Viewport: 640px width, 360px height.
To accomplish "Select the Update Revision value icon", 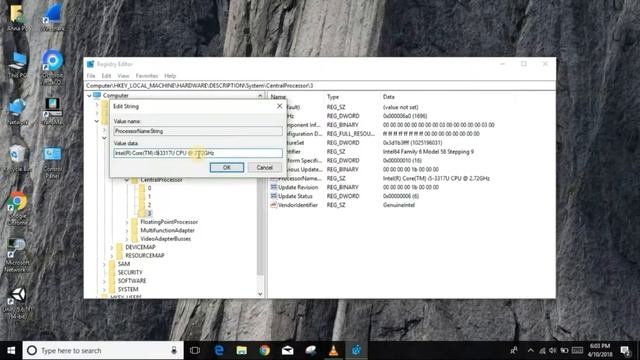I will coord(274,187).
